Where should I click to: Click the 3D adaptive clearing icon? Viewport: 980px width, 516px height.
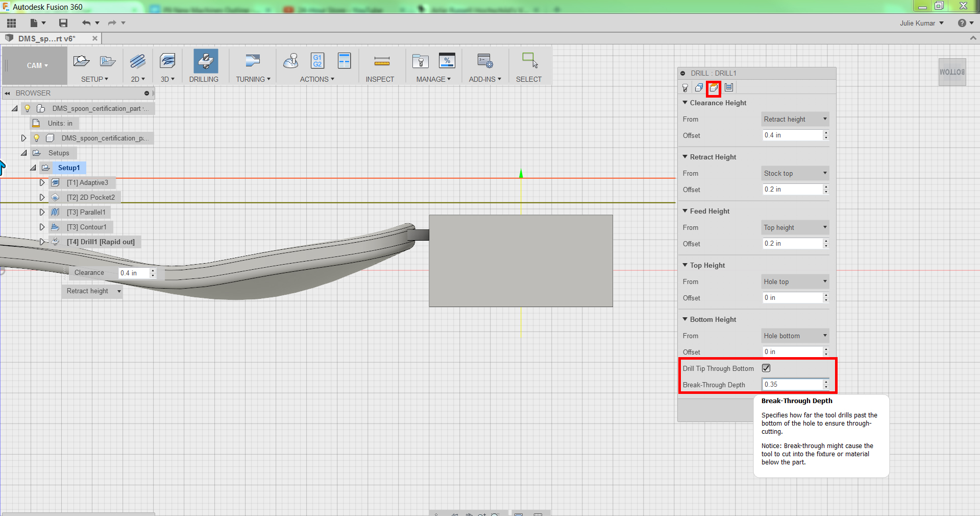coord(167,61)
